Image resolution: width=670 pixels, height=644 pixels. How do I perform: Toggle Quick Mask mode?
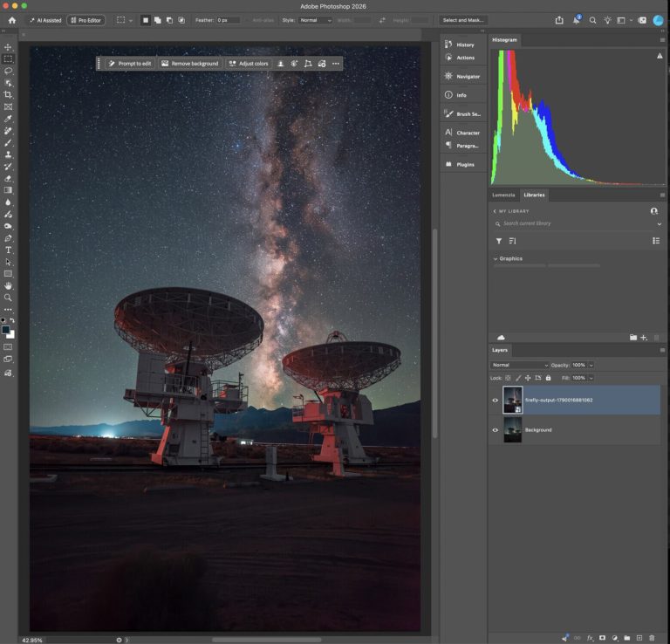(8, 347)
